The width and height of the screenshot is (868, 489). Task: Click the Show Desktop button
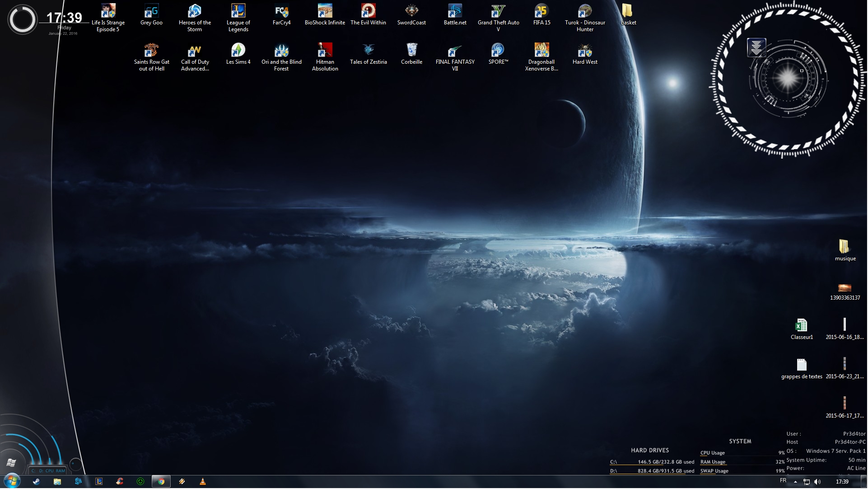pos(864,482)
